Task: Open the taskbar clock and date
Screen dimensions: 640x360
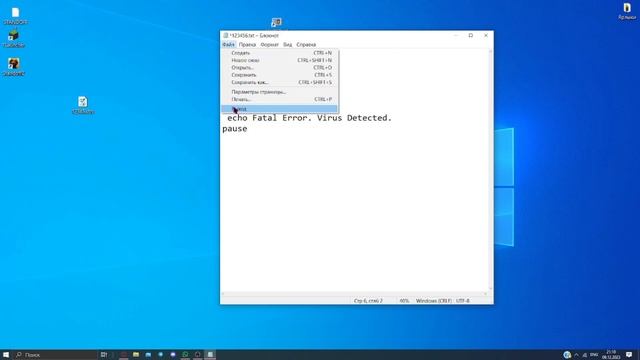Action: (x=611, y=355)
